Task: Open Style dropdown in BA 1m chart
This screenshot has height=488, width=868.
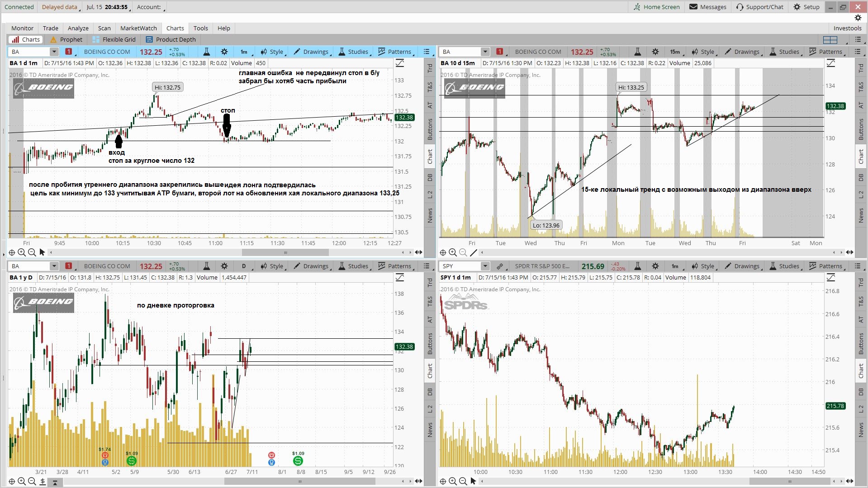Action: 273,52
